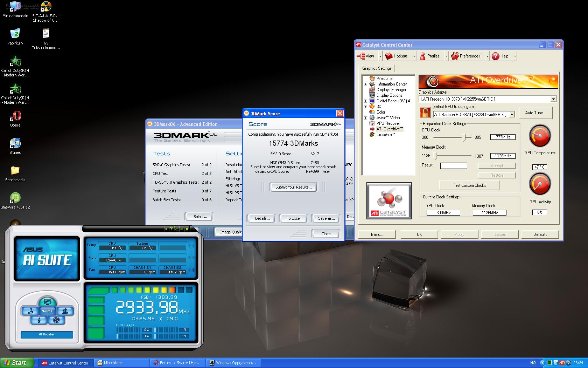Expand the Avivo Video tree node
The height and width of the screenshot is (368, 588).
365,118
